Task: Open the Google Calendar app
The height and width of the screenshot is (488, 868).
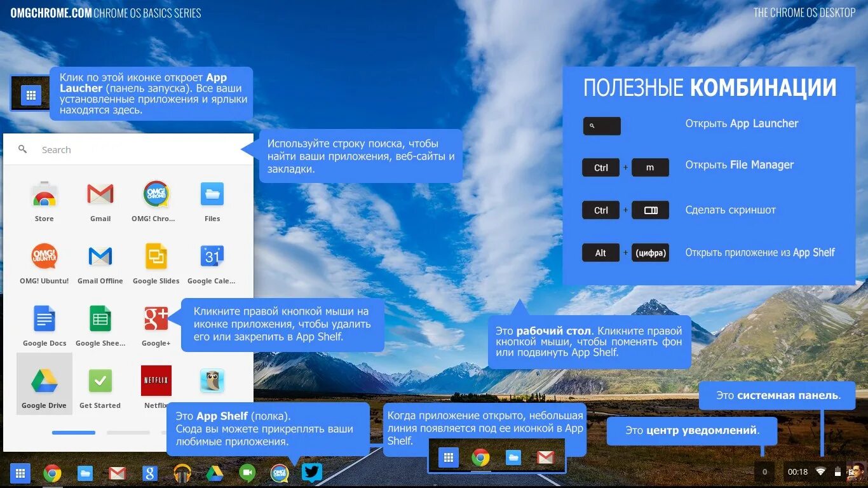Action: 212,256
